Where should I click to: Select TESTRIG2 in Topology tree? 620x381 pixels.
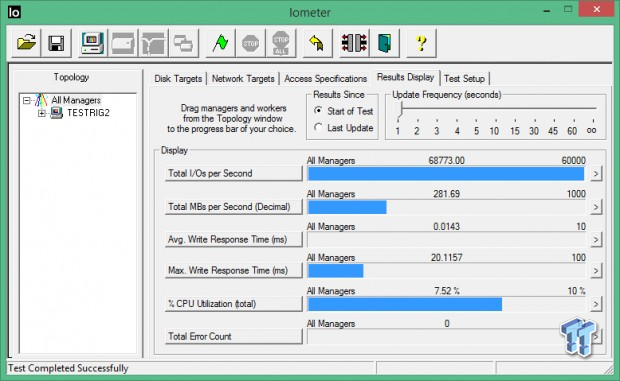coord(88,113)
